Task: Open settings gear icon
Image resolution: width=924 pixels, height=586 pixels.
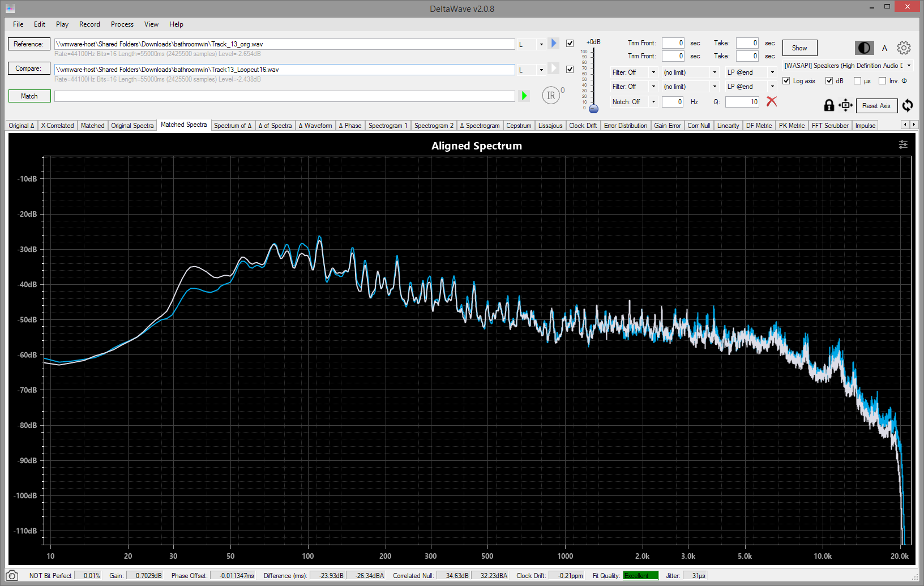Action: click(x=904, y=48)
